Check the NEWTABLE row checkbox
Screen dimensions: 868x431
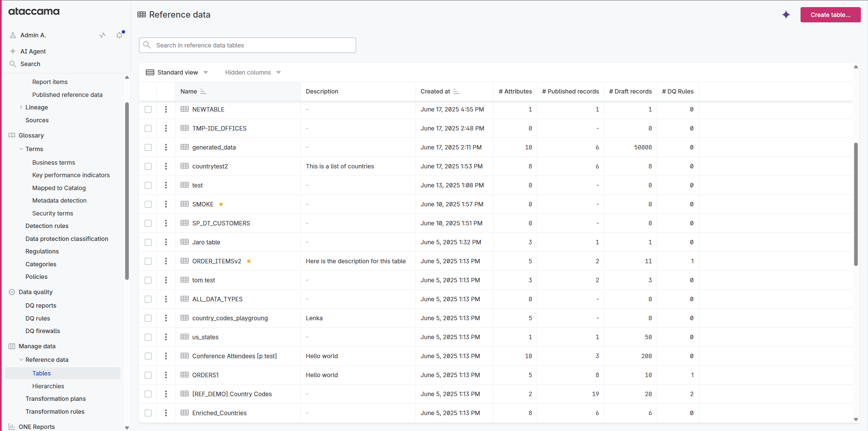coord(148,109)
